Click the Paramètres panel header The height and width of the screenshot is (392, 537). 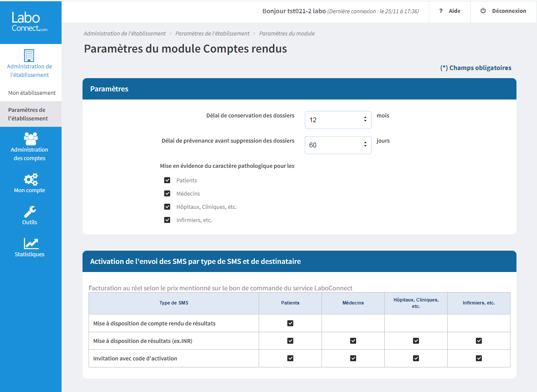(299, 89)
